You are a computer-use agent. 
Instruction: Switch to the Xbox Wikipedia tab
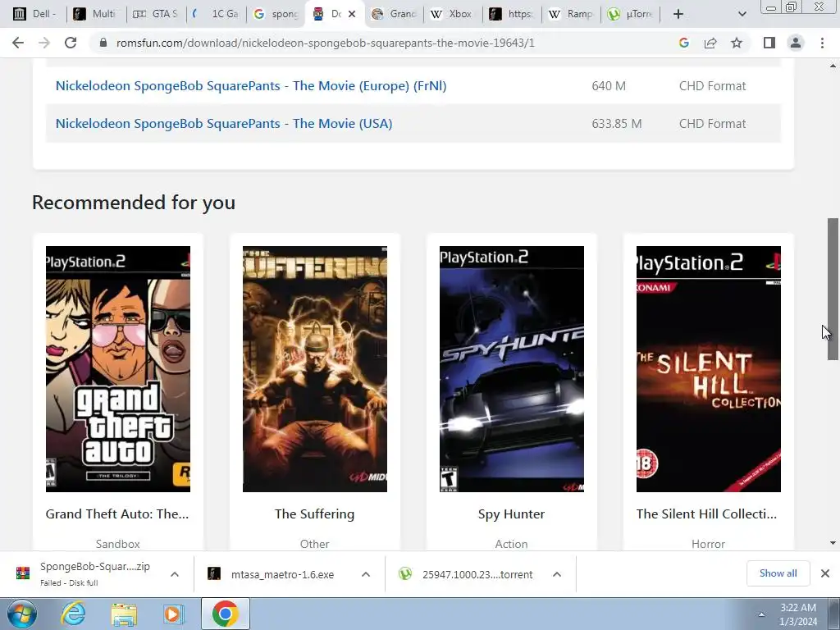453,14
